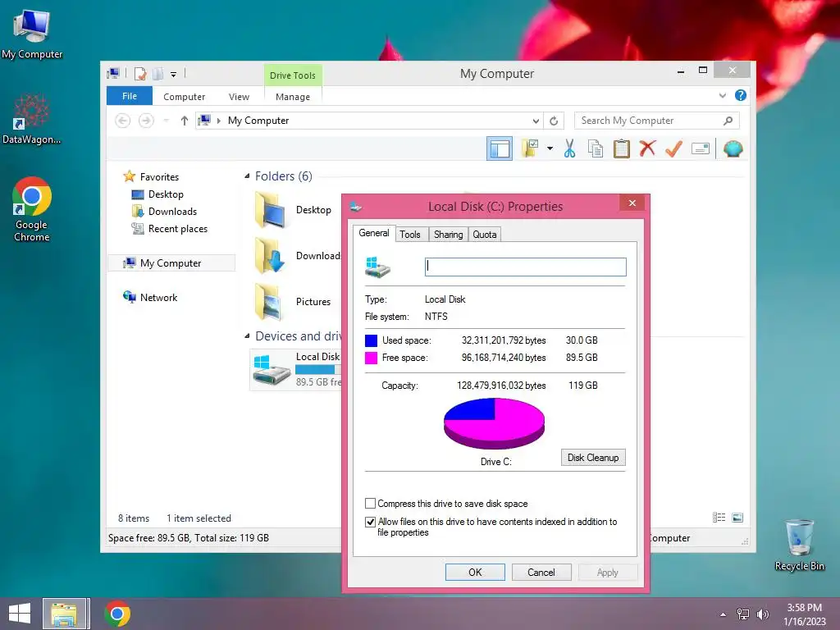Select the Sharing tab in Properties

pyautogui.click(x=449, y=235)
